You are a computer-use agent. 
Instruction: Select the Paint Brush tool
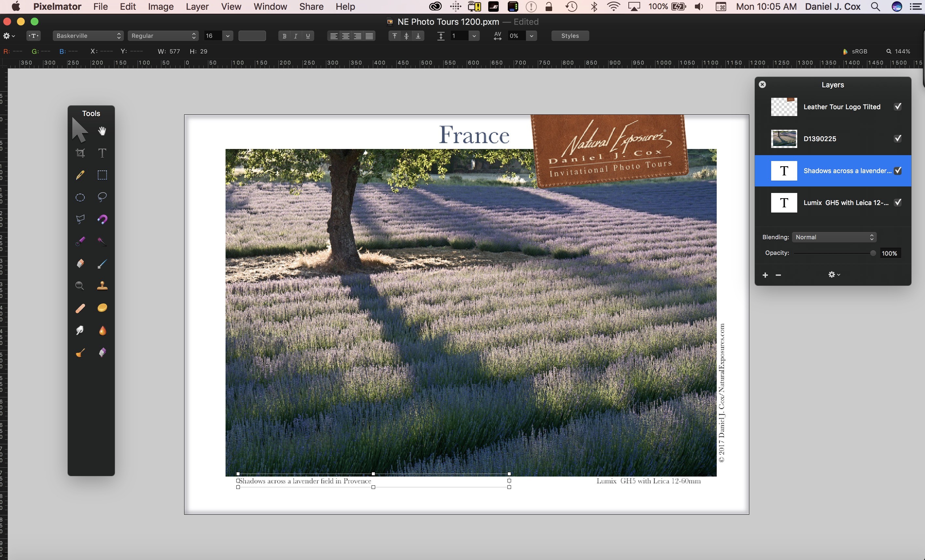(x=102, y=263)
